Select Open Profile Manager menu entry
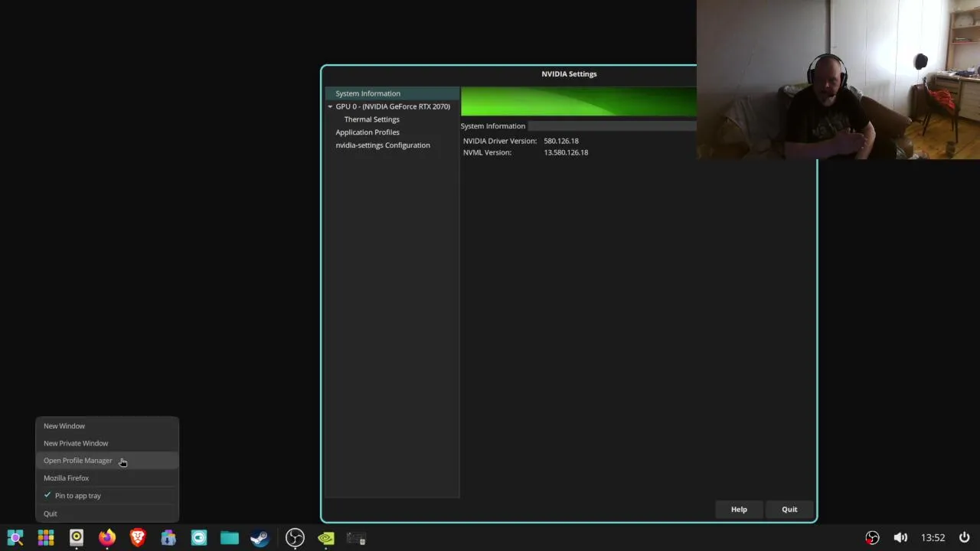 click(x=107, y=461)
